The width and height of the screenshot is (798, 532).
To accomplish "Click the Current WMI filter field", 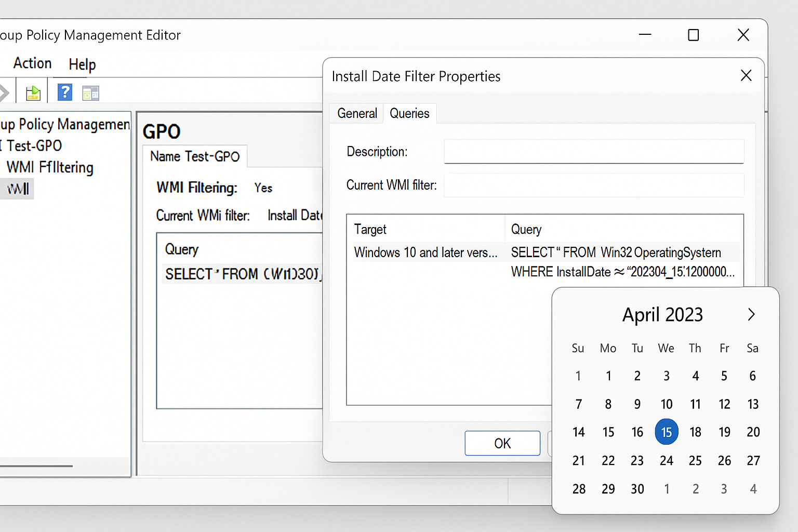I will 594,185.
